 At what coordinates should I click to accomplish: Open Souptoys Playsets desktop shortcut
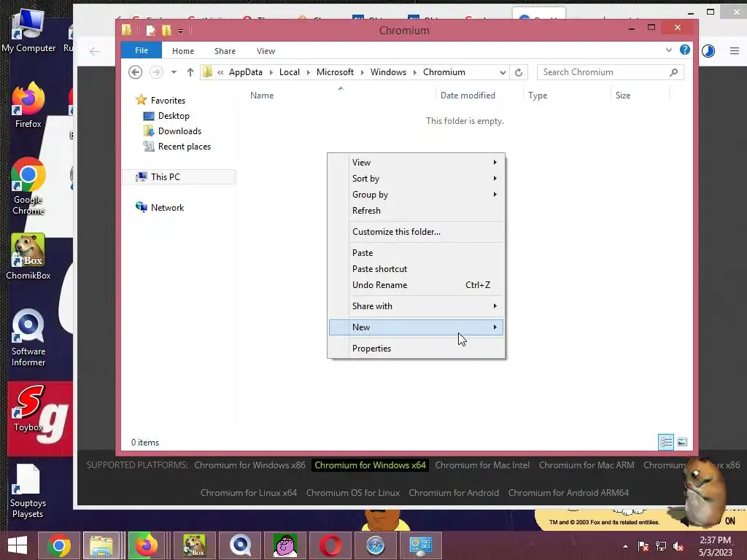(28, 491)
